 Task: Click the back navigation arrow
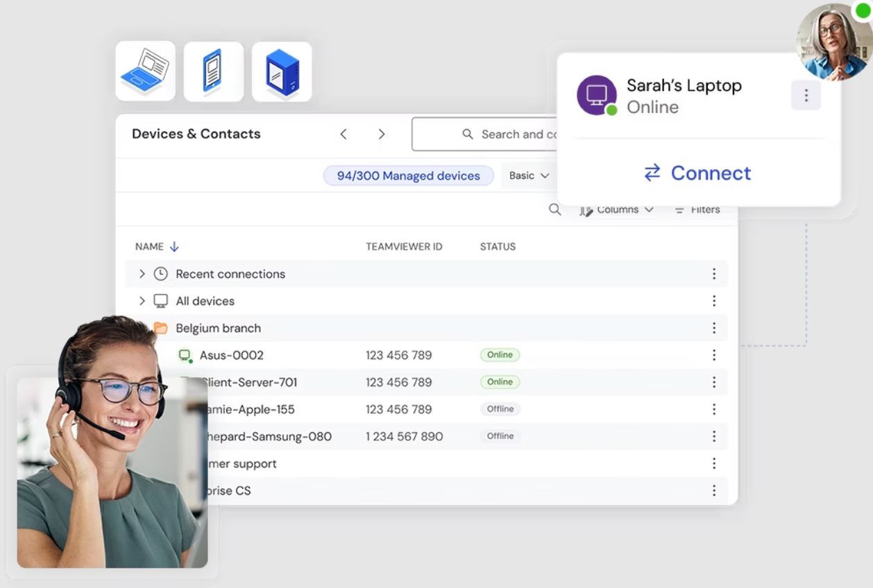click(344, 135)
